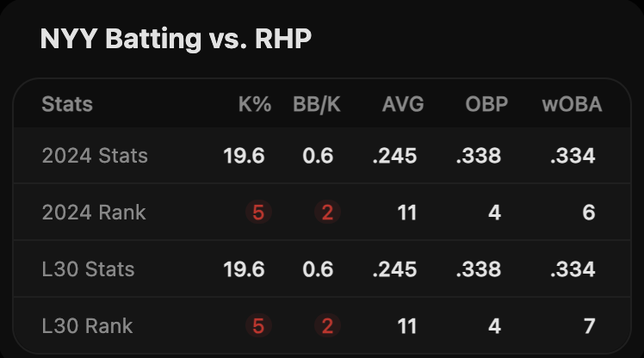Click the wOBA rank 6 in 2024 Rank row
Viewport: 644px width, 358px height.
588,212
